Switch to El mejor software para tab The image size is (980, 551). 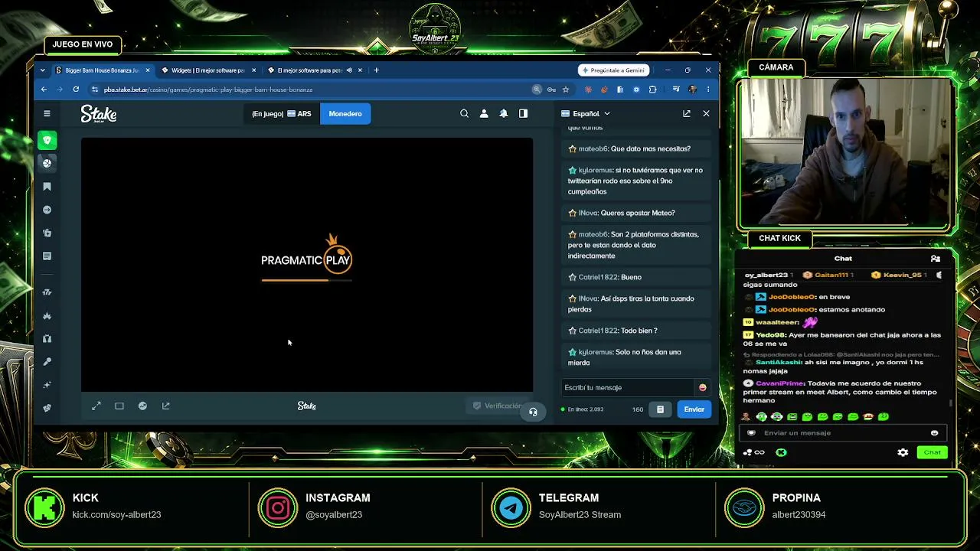coord(314,70)
